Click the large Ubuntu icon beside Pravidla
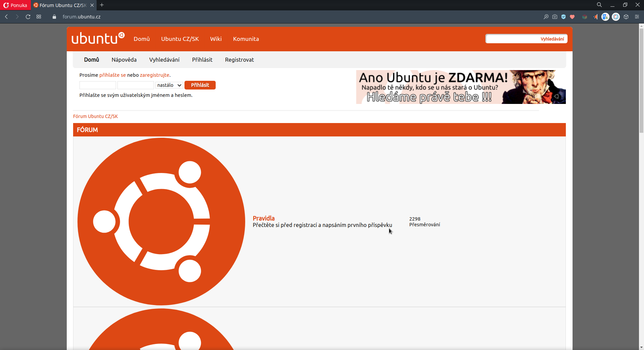644x350 pixels. 161,222
